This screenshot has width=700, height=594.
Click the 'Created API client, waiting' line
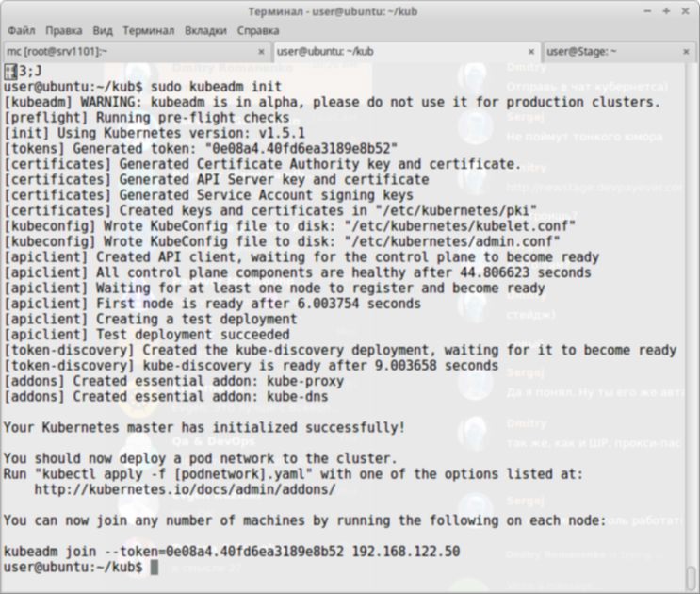[301, 256]
